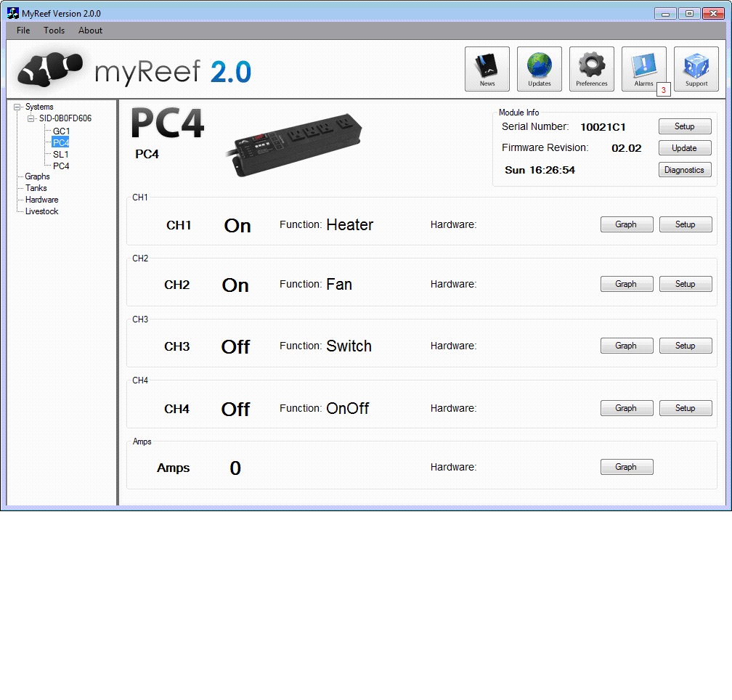The width and height of the screenshot is (732, 700).
Task: Open Preferences gear icon
Action: click(591, 68)
